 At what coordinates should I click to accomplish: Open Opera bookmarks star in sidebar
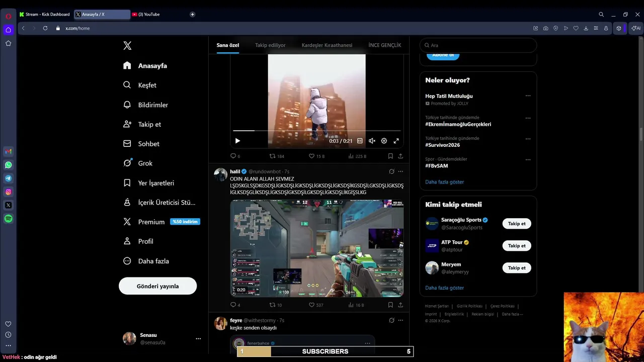[x=9, y=43]
